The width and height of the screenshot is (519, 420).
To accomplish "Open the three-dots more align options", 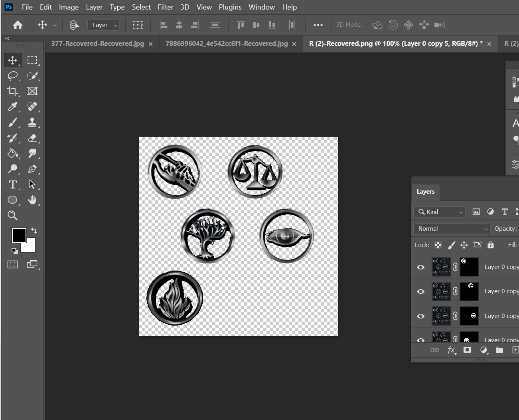I will click(318, 25).
